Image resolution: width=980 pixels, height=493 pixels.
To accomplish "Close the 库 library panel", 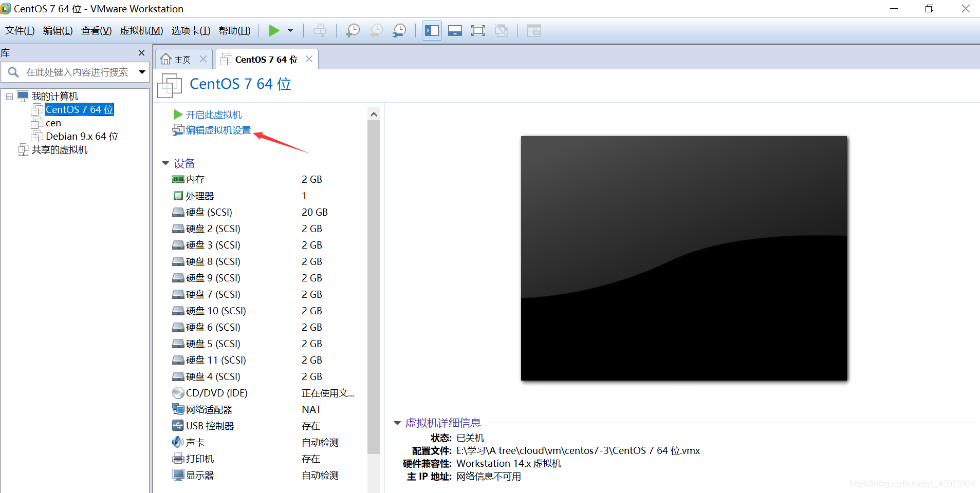I will tap(142, 53).
